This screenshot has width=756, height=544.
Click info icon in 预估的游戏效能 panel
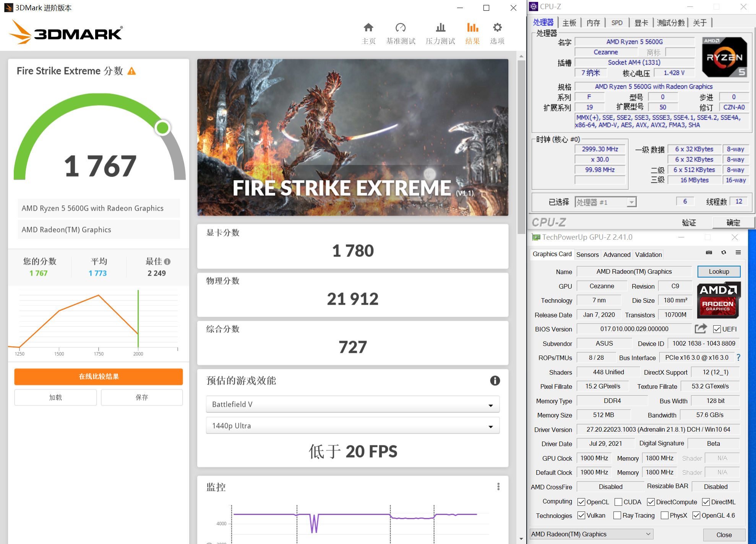point(495,380)
